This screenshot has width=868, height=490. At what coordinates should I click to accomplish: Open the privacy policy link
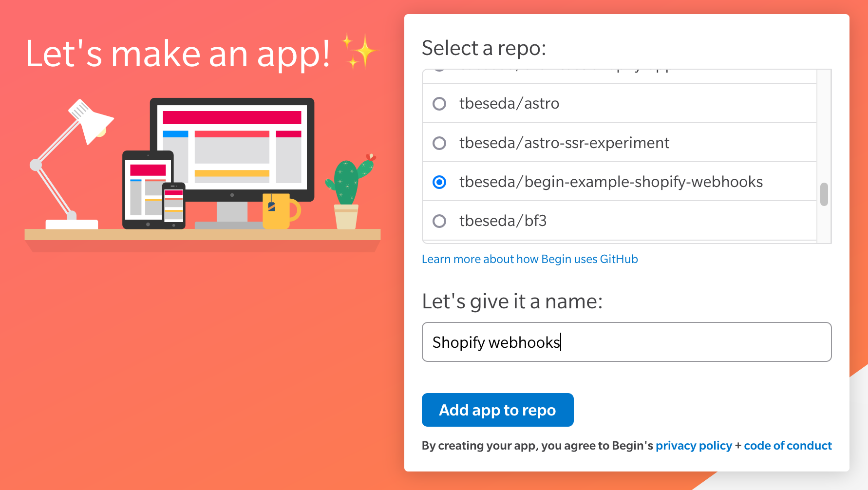coord(694,446)
